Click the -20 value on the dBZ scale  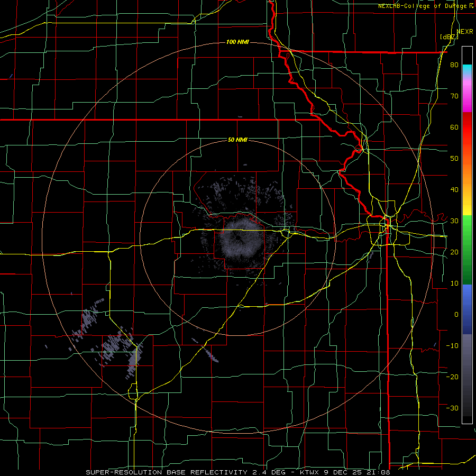pyautogui.click(x=452, y=377)
